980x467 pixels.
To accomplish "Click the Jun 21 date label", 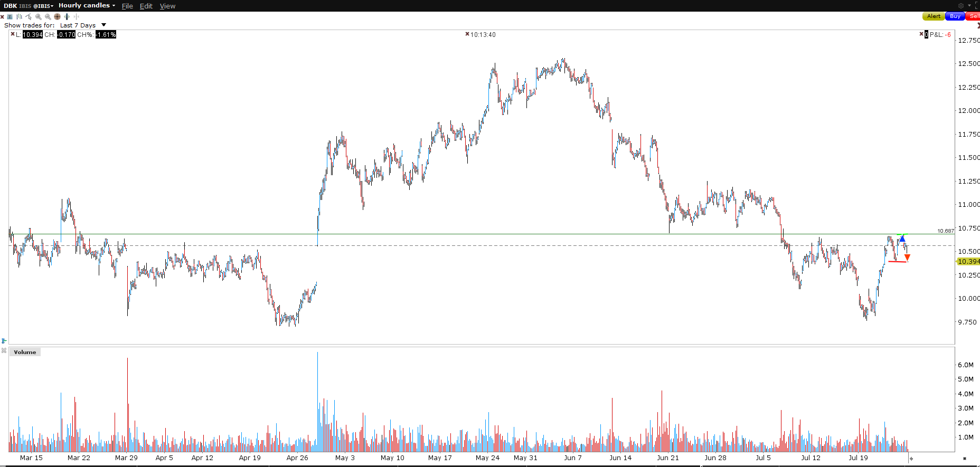I will (x=668, y=458).
